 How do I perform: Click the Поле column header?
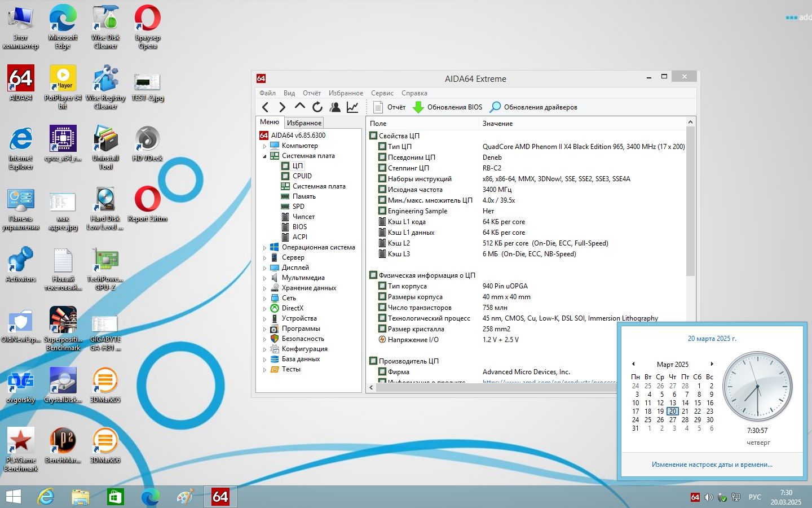(422, 123)
